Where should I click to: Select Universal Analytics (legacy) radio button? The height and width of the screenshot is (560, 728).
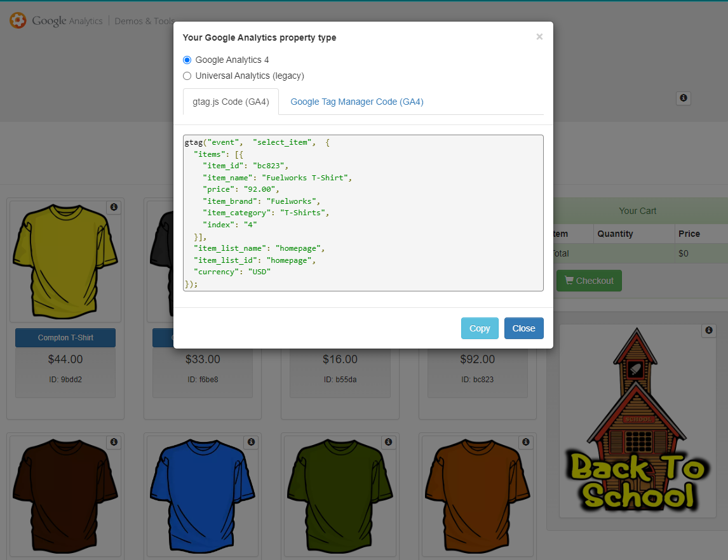[x=187, y=76]
